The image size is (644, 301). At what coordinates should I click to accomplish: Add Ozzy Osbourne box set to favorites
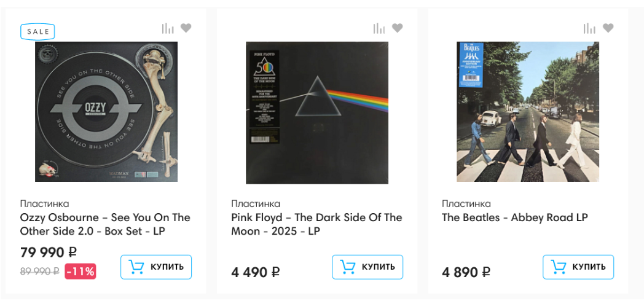tap(186, 28)
